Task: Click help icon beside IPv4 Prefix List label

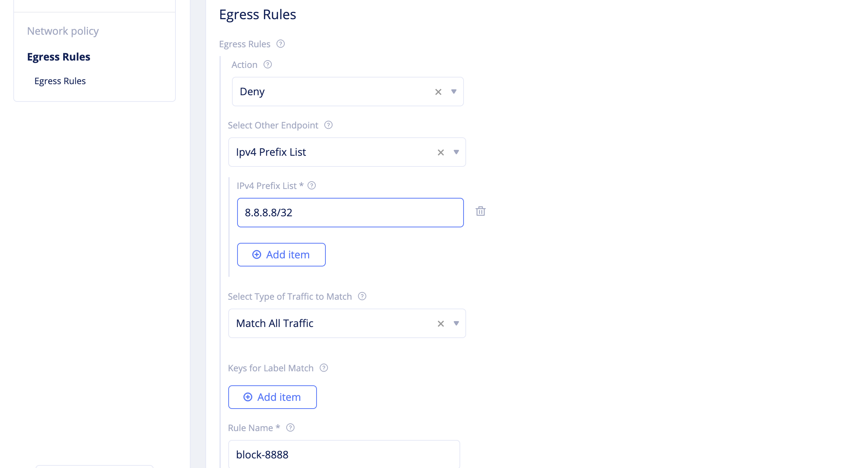Action: tap(312, 186)
